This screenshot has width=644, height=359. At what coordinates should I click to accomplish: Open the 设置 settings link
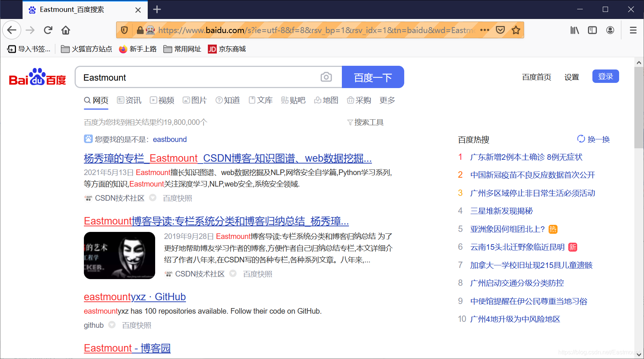point(572,77)
